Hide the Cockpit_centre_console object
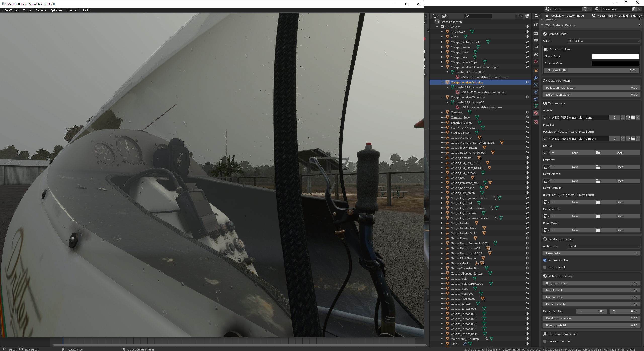 [527, 42]
